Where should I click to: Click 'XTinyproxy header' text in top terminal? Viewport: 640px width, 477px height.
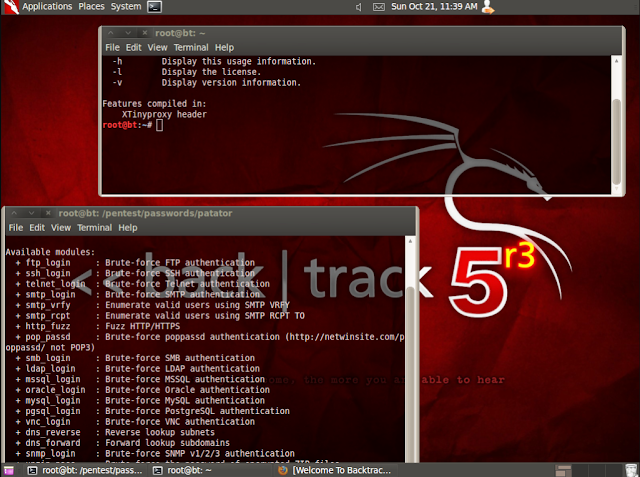164,115
